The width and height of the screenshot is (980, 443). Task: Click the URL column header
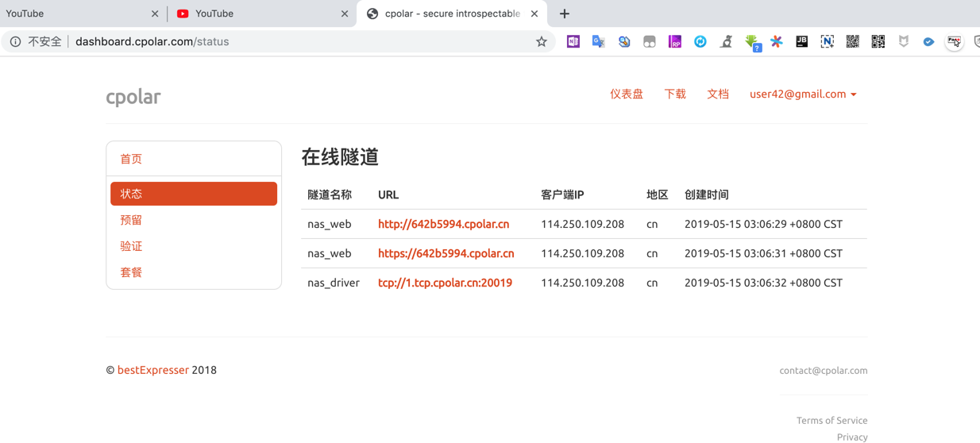point(388,195)
